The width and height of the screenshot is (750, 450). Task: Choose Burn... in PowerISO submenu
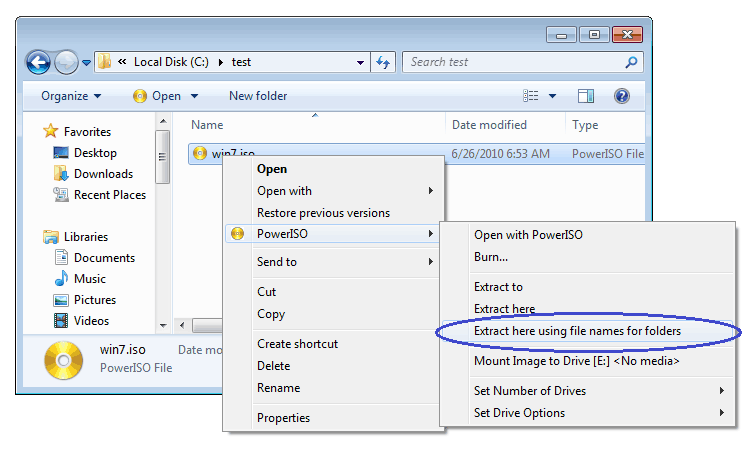click(491, 257)
